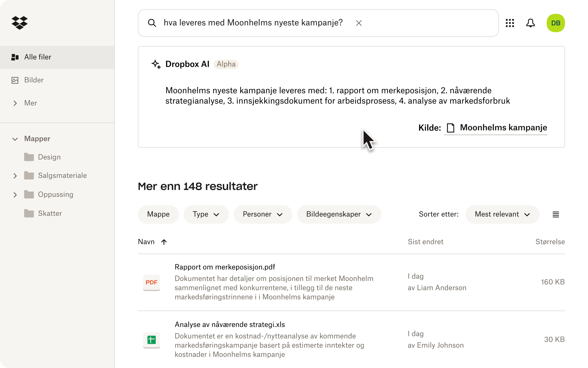Click the Salgsmateriale folder icon

[29, 175]
